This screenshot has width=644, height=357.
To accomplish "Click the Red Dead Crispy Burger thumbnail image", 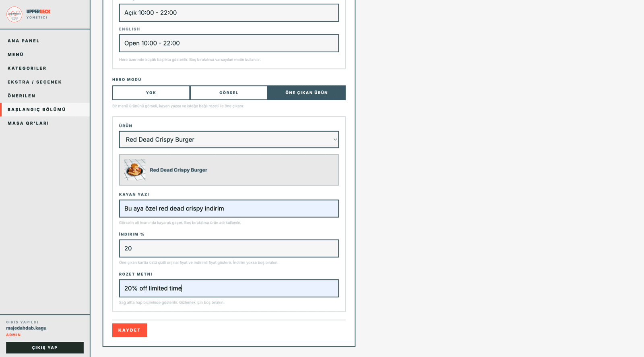I will [x=135, y=170].
